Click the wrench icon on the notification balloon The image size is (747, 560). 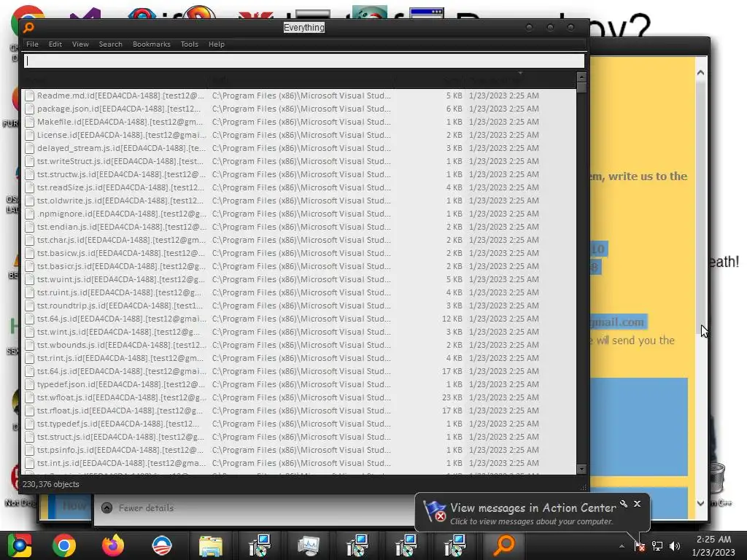pos(624,504)
